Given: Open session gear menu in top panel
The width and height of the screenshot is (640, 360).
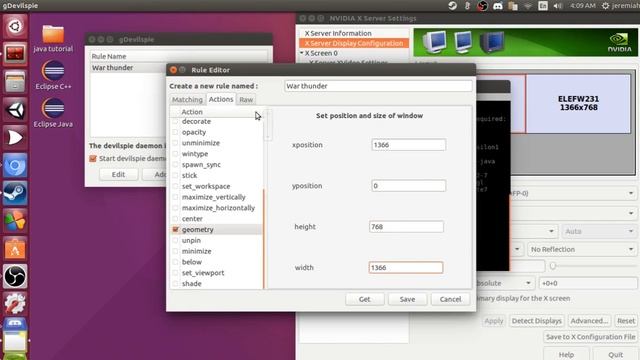Looking at the screenshot, I should (x=606, y=6).
